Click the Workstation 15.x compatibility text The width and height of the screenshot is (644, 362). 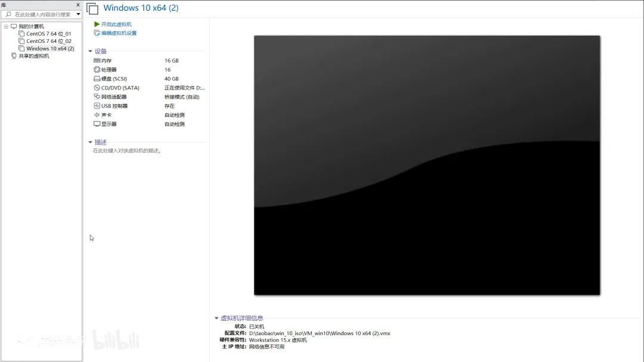278,340
